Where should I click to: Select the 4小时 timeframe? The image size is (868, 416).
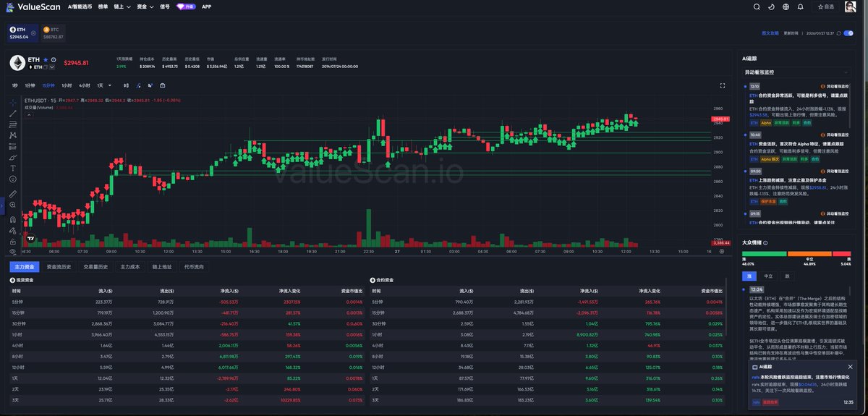85,85
